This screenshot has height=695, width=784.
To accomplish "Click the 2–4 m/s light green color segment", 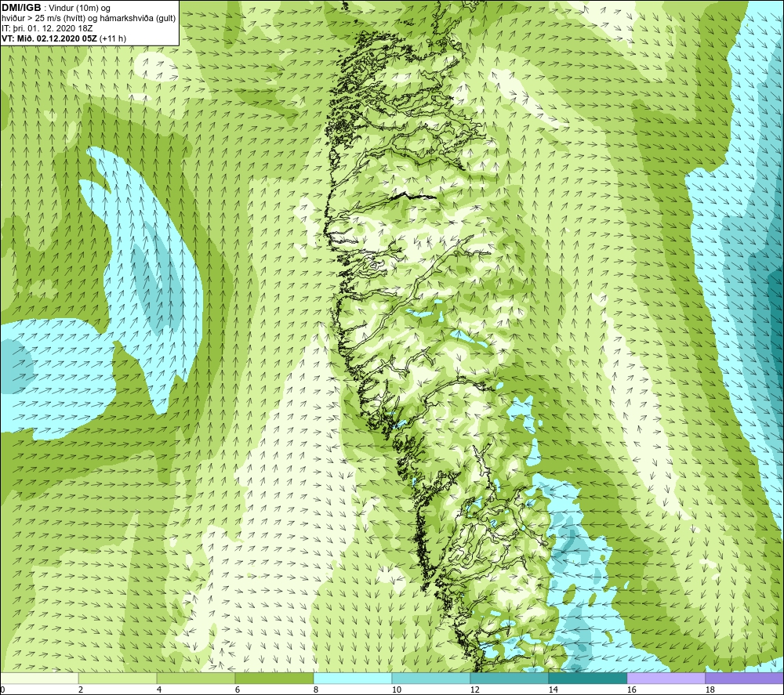I will tap(118, 678).
